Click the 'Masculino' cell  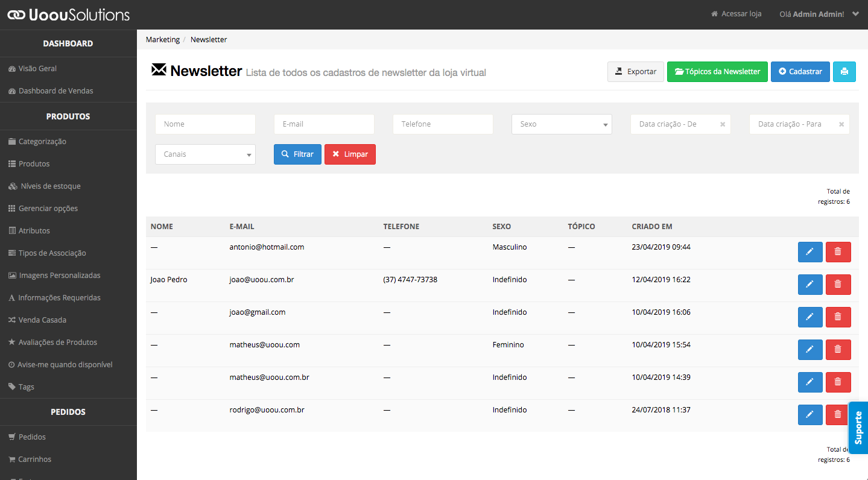510,247
